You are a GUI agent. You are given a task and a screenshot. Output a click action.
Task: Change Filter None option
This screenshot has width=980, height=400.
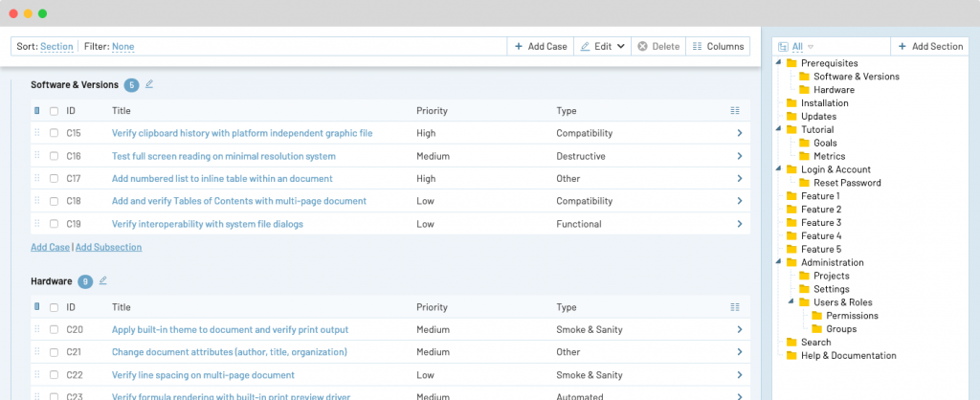pos(123,46)
